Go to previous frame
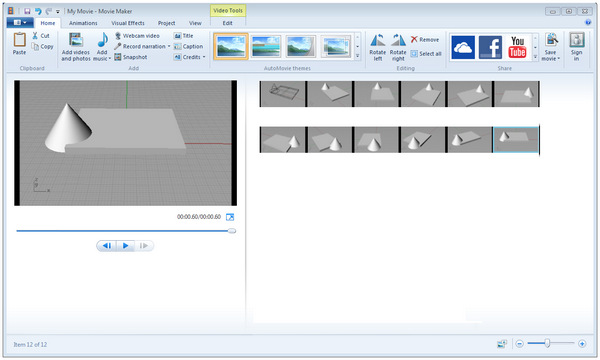The height and width of the screenshot is (360, 600). (107, 246)
